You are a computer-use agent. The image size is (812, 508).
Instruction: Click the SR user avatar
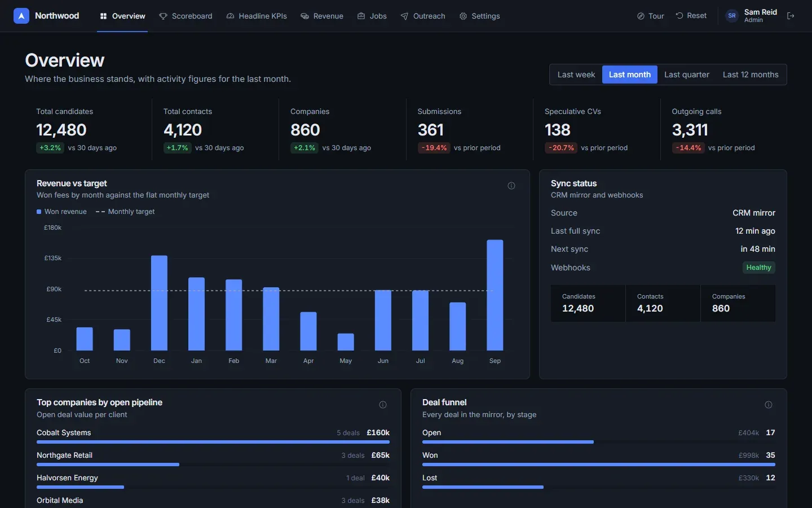click(x=732, y=16)
